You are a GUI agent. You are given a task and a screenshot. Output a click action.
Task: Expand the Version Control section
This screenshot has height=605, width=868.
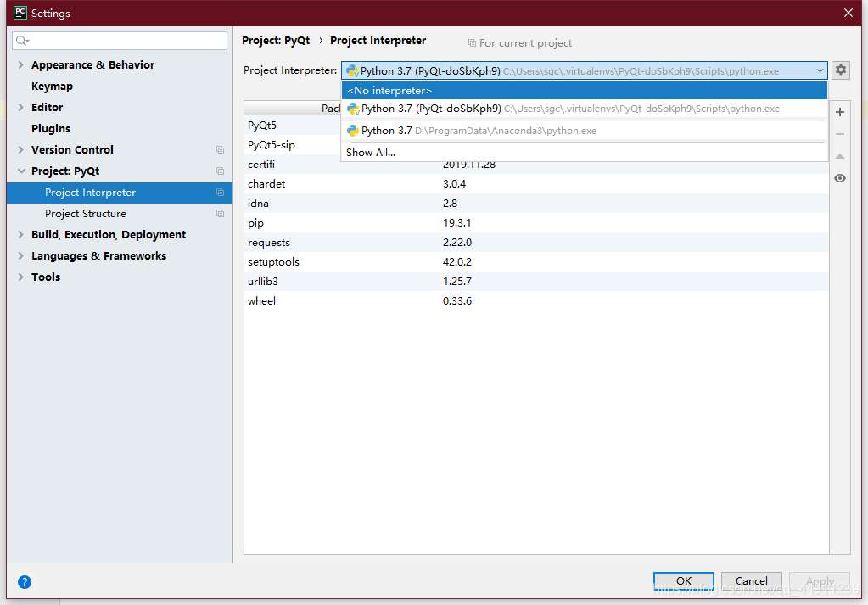coord(20,150)
